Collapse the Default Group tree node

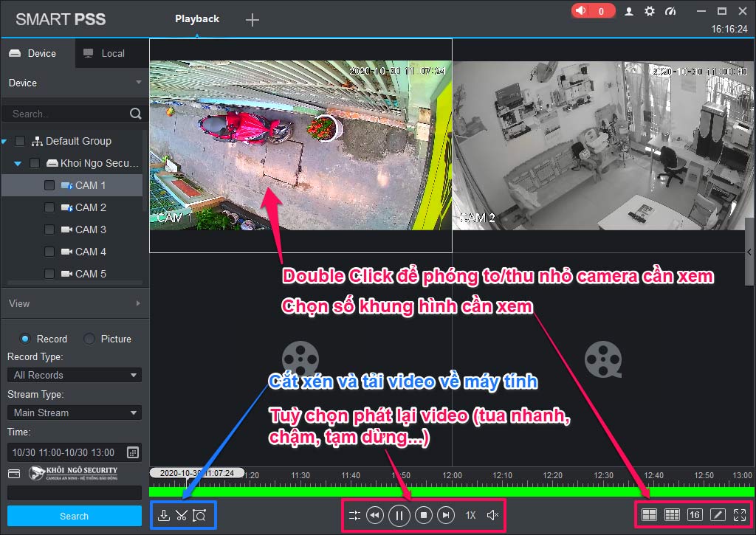coord(4,142)
